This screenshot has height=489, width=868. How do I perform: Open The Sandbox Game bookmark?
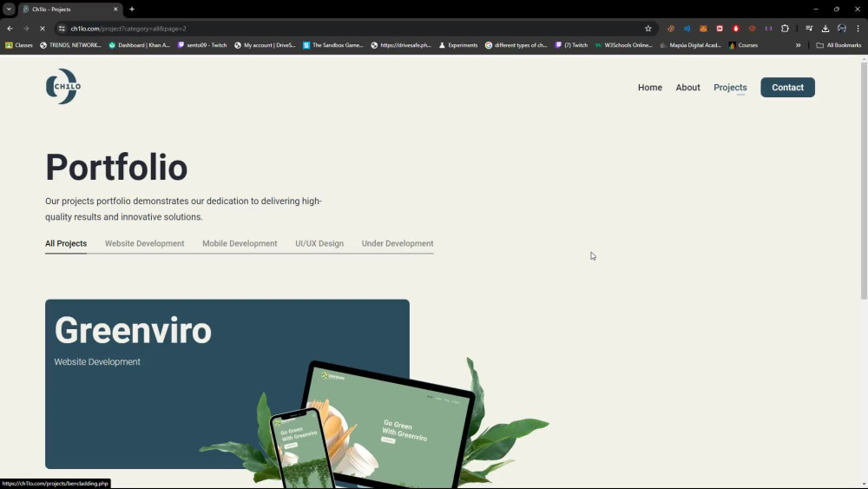click(332, 45)
